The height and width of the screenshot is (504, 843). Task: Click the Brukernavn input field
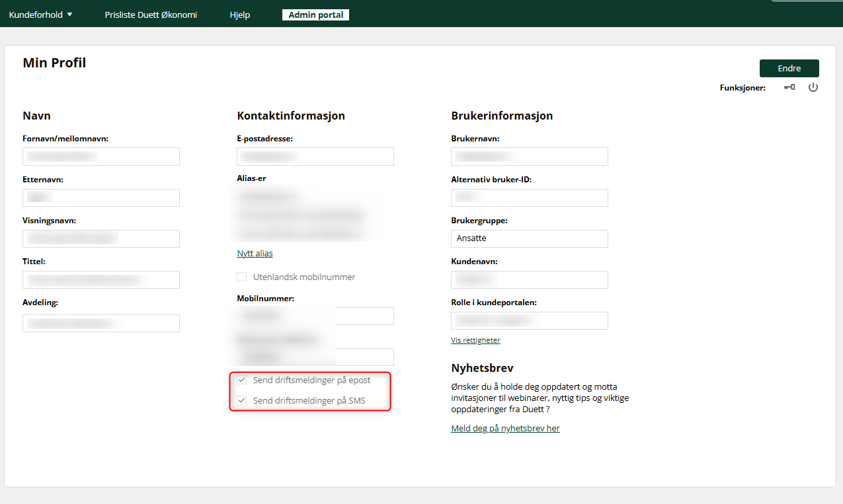(530, 157)
